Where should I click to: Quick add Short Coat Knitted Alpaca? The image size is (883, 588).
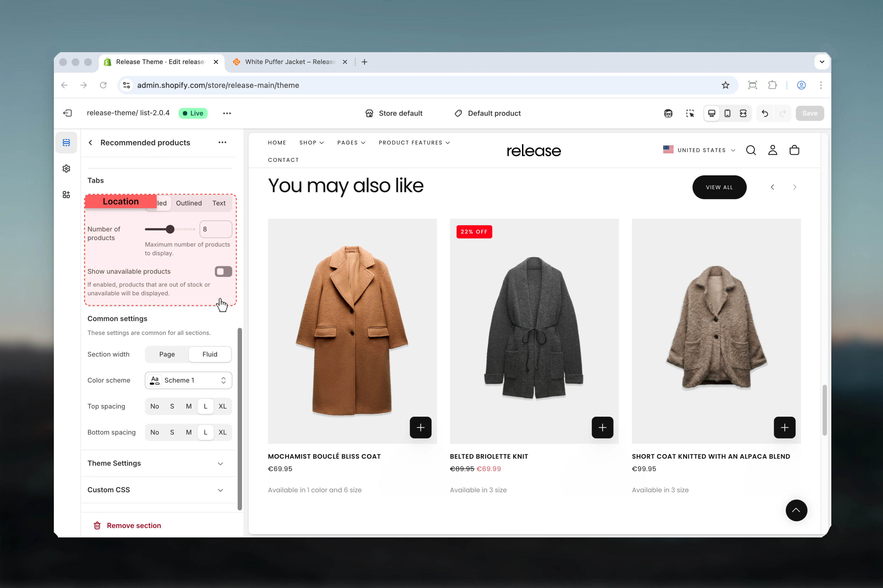pos(784,427)
